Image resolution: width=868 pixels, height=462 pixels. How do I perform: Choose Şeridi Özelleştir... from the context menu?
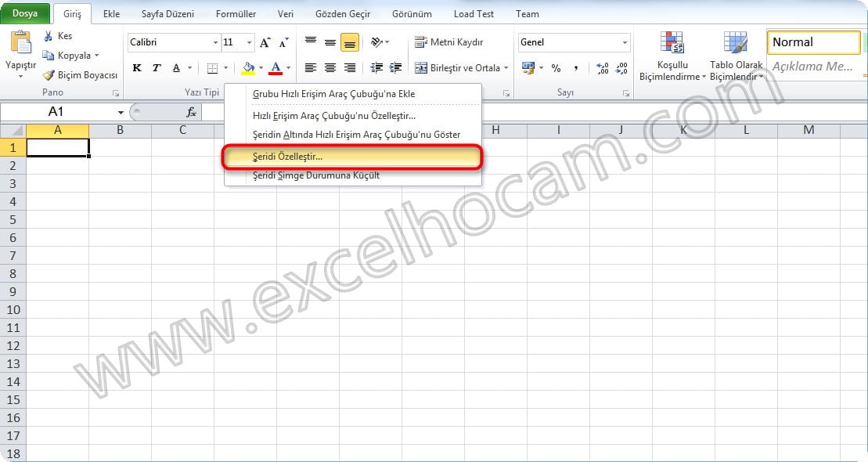[x=353, y=157]
